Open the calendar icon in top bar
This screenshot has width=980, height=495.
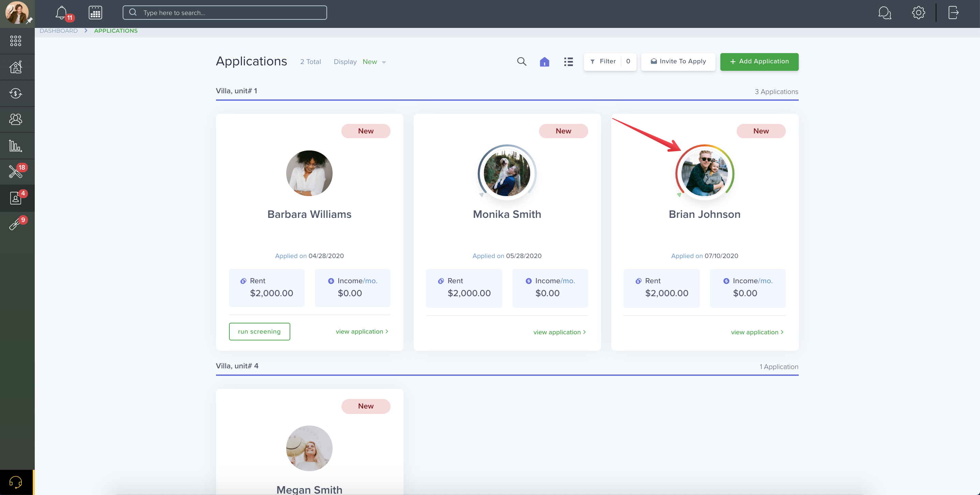pyautogui.click(x=95, y=13)
